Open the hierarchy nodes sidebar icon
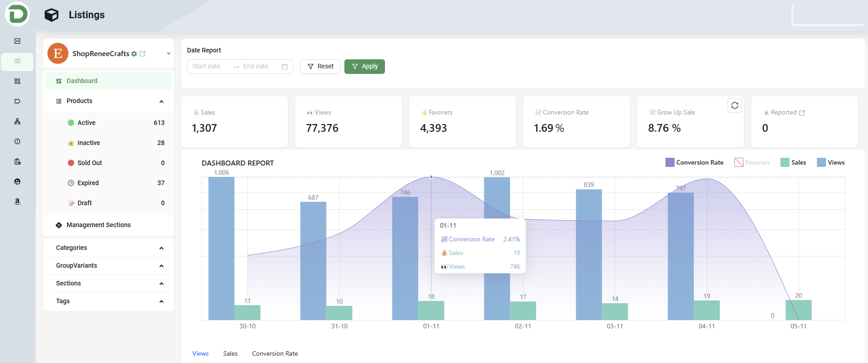868x363 pixels. pos(17,121)
